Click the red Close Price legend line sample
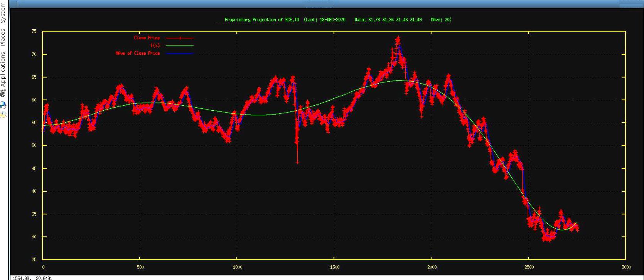This screenshot has height=280, width=644. click(180, 38)
